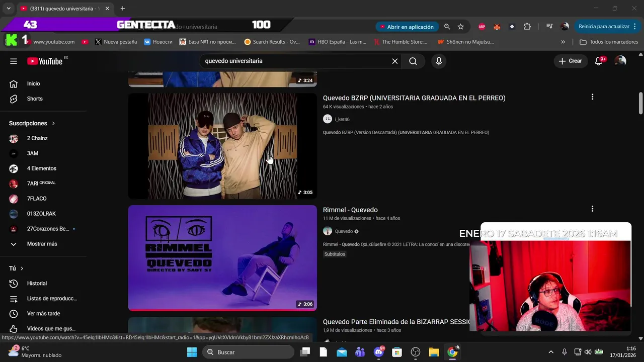Open YouTube notifications bell
644x362 pixels.
[x=599, y=61]
